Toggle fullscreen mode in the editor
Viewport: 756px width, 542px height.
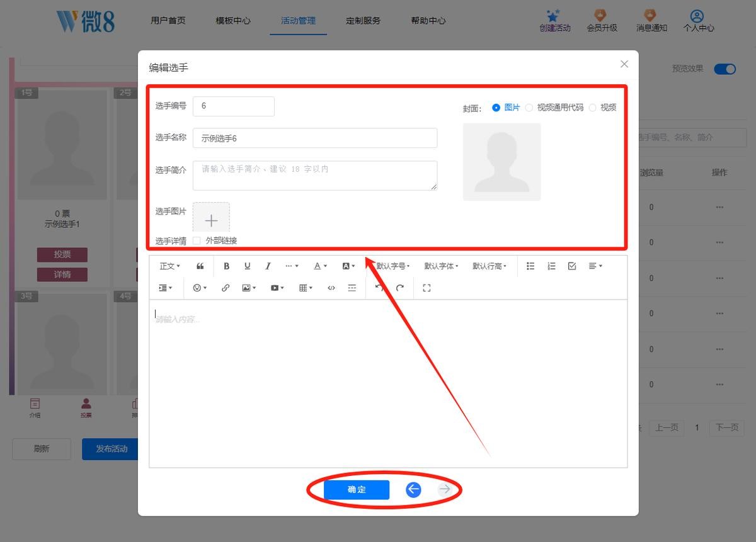pyautogui.click(x=427, y=288)
